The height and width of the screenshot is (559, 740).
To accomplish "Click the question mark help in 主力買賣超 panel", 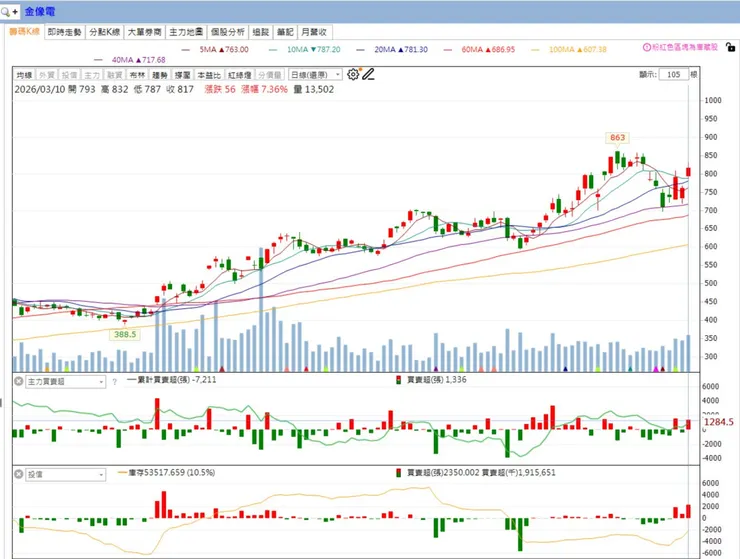I will tap(114, 382).
